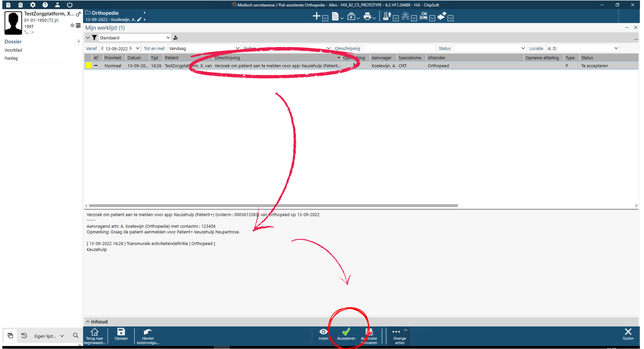Select Voorblad in the left navigation
This screenshot has width=644, height=349.
tap(13, 50)
